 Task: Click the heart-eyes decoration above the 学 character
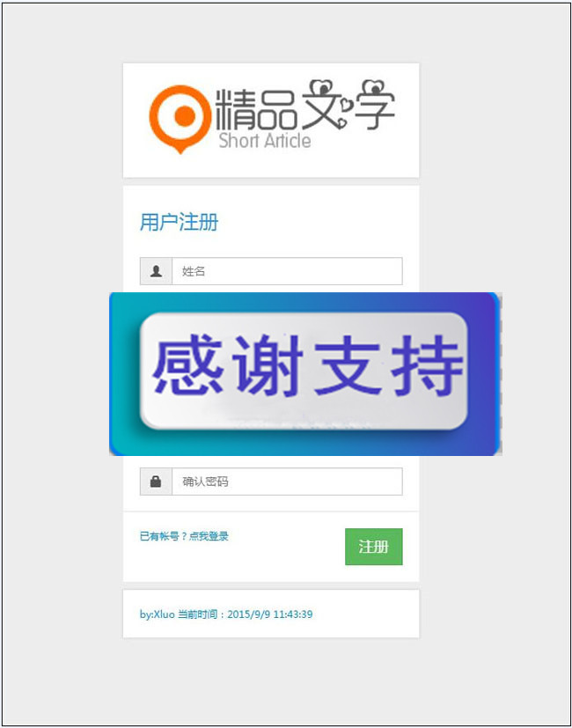(374, 87)
